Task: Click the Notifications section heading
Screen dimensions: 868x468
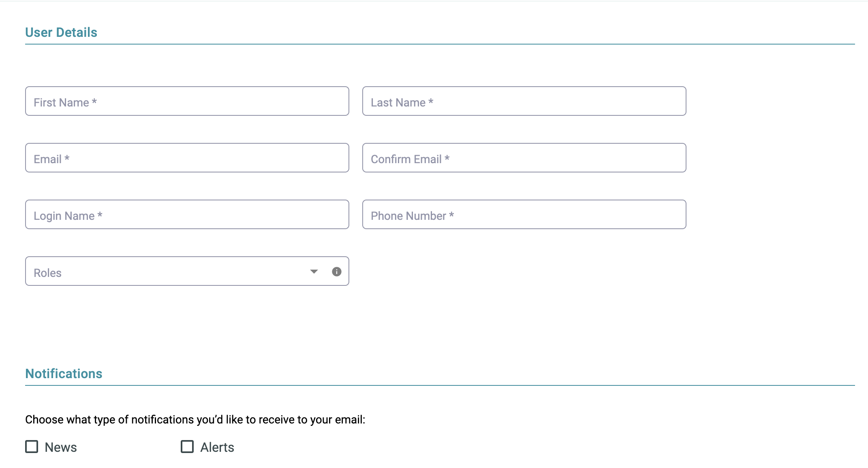Action: click(x=64, y=374)
